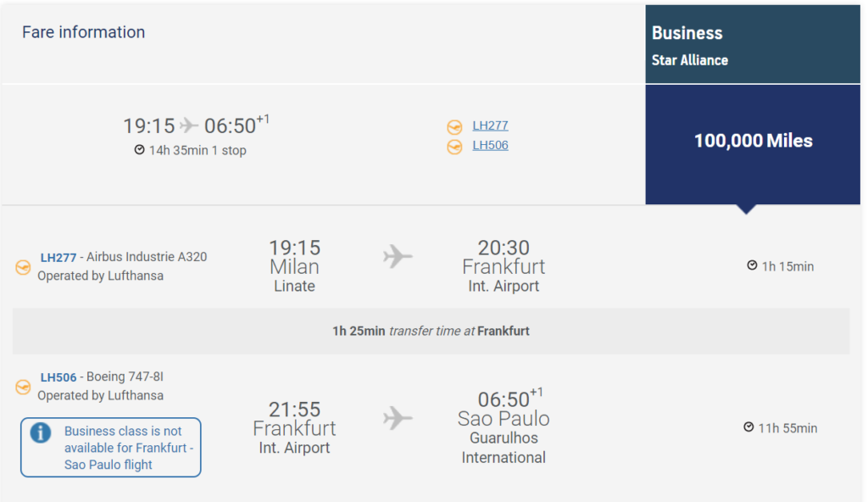This screenshot has width=868, height=502.
Task: Click clock icon beside 1h 15min duration
Action: click(752, 265)
